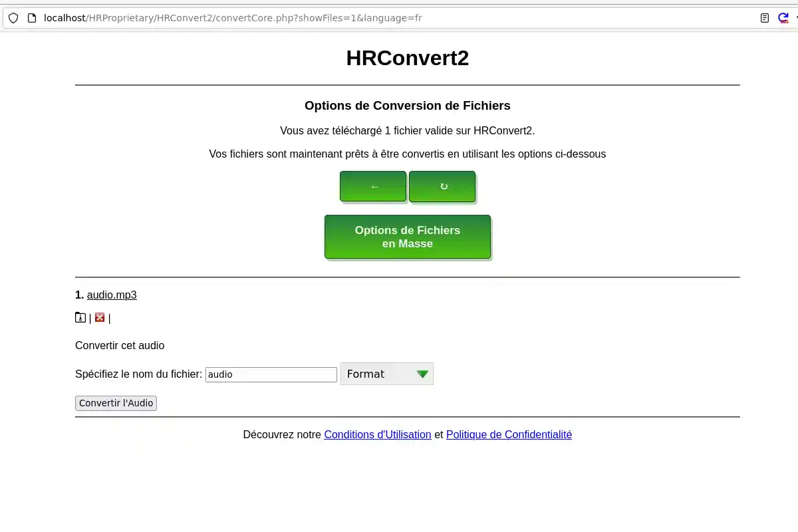
Task: Click the page icon left of the URL
Action: point(31,18)
